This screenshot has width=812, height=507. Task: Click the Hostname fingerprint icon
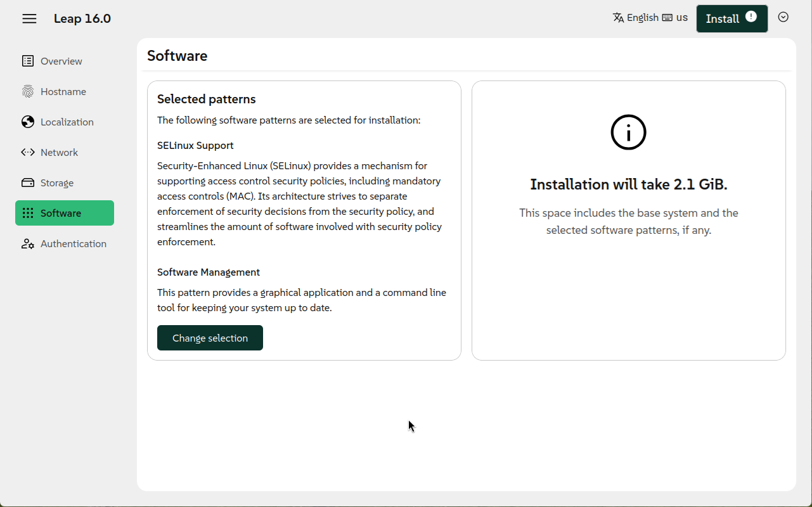point(28,91)
